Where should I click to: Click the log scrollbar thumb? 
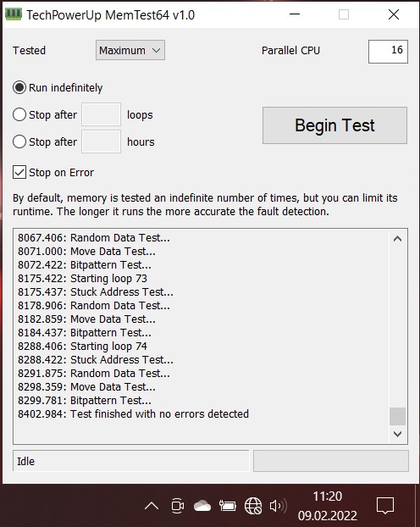(397, 416)
